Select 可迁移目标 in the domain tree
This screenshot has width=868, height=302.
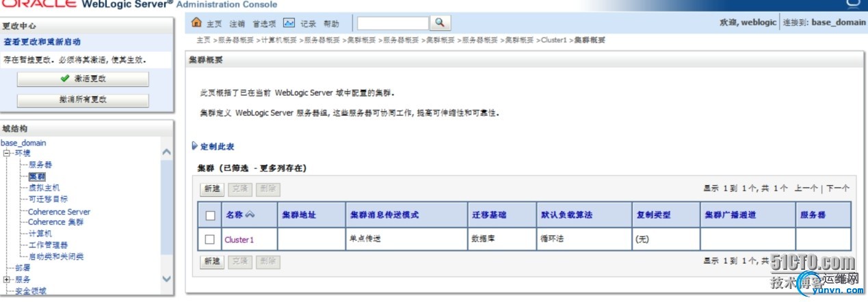(48, 199)
